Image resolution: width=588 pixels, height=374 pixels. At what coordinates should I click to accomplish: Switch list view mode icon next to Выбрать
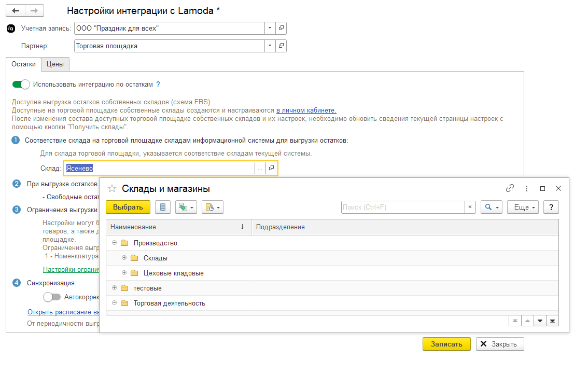click(163, 207)
